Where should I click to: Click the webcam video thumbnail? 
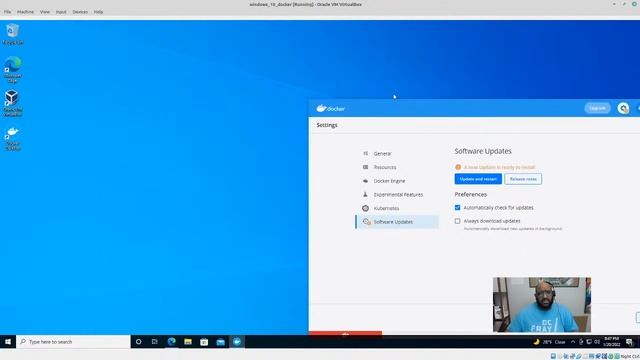point(542,304)
